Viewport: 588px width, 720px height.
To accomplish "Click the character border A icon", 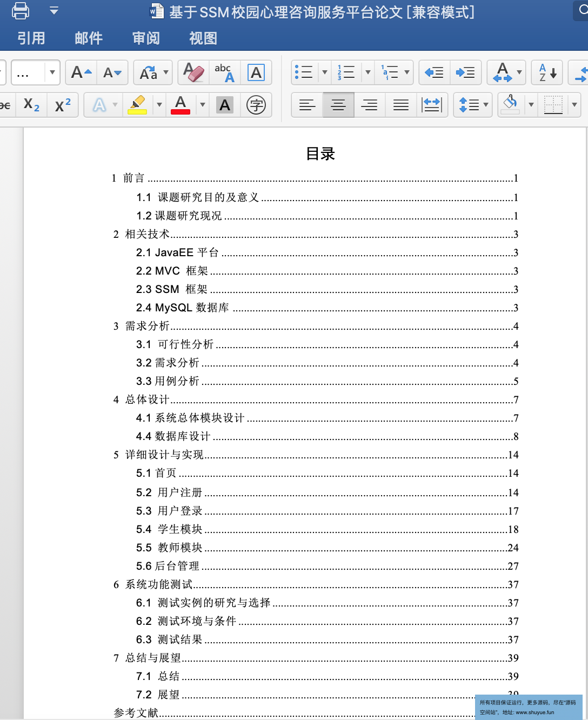I will pos(256,72).
